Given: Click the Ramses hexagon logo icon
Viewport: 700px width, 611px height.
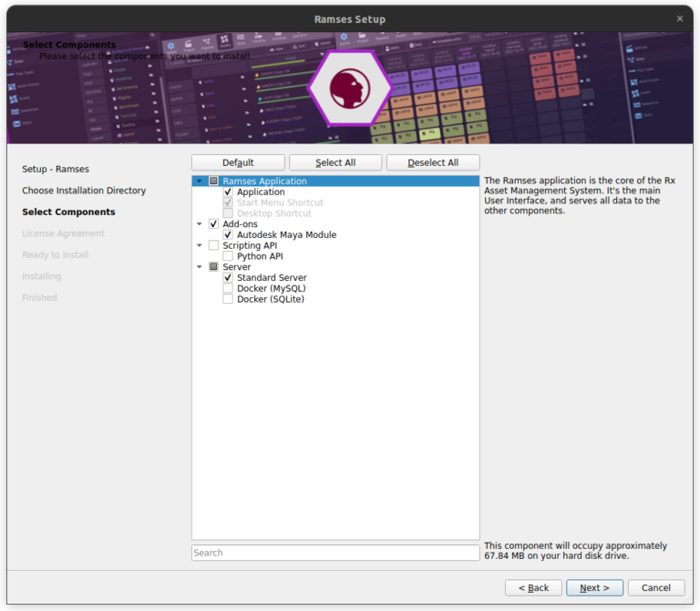Looking at the screenshot, I should pyautogui.click(x=350, y=89).
